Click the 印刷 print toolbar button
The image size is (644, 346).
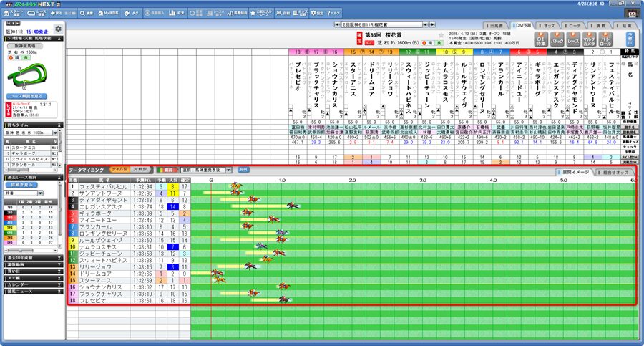[x=283, y=13]
